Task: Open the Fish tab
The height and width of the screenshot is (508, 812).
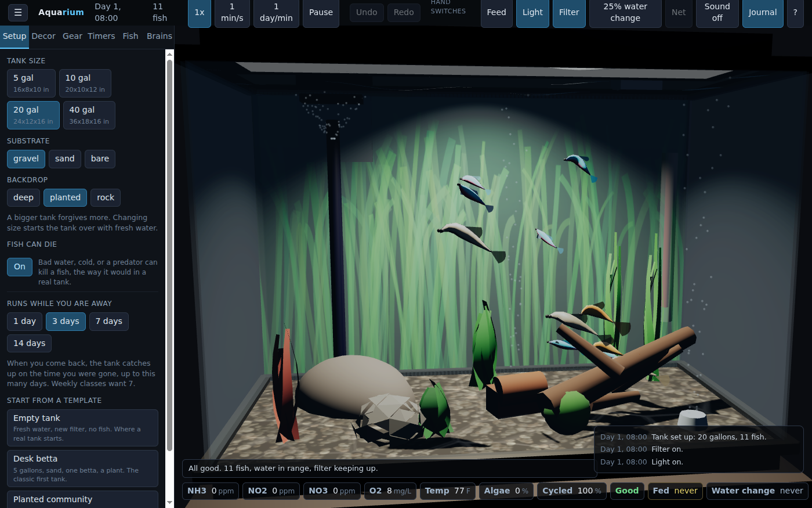Action: point(130,36)
